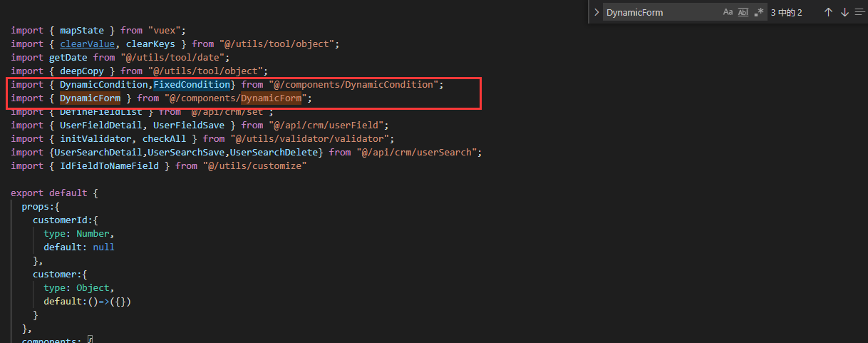Click the 'default:()=>({})' line

tap(88, 301)
